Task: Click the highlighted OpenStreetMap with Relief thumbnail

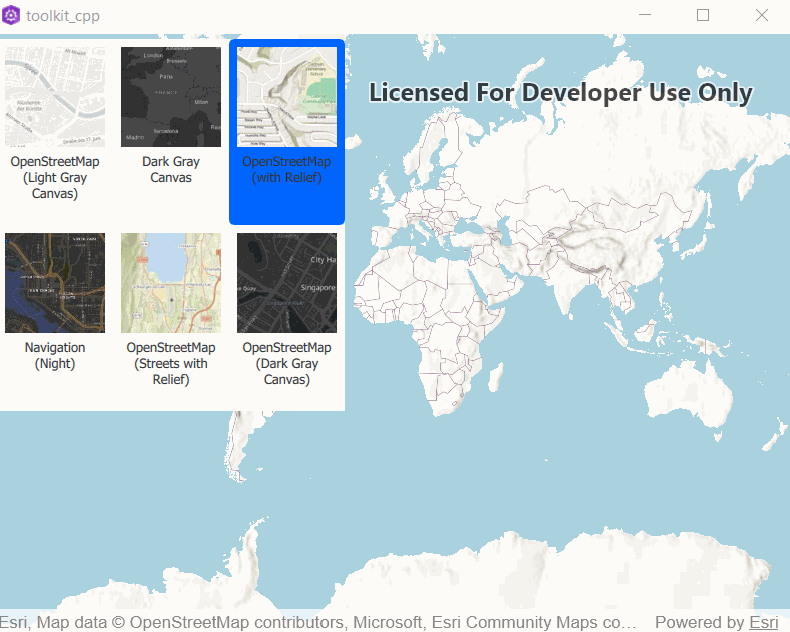Action: [287, 97]
